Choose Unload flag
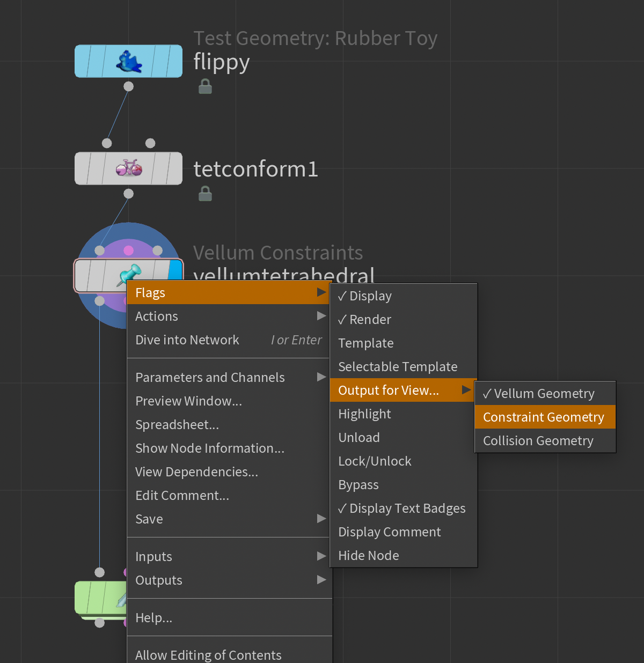 coord(404,438)
